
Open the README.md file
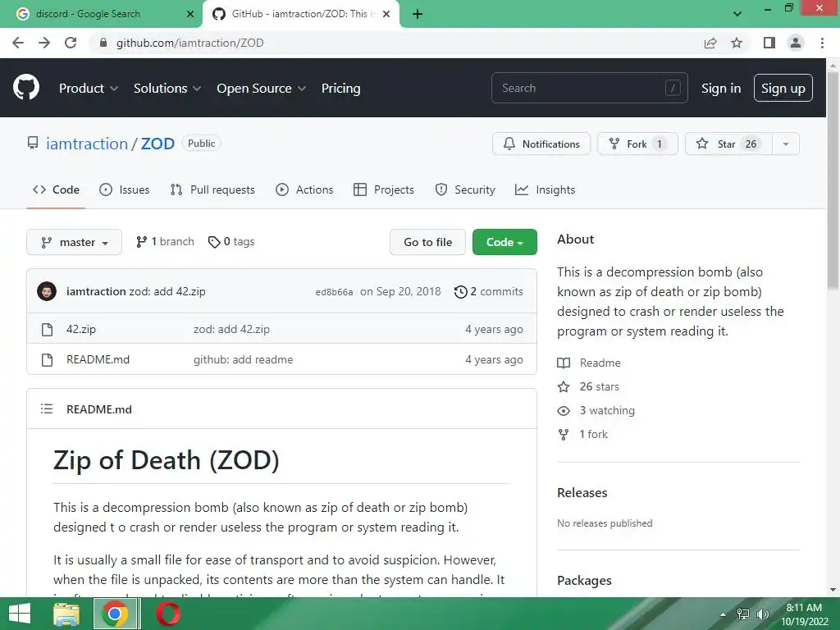pyautogui.click(x=98, y=360)
